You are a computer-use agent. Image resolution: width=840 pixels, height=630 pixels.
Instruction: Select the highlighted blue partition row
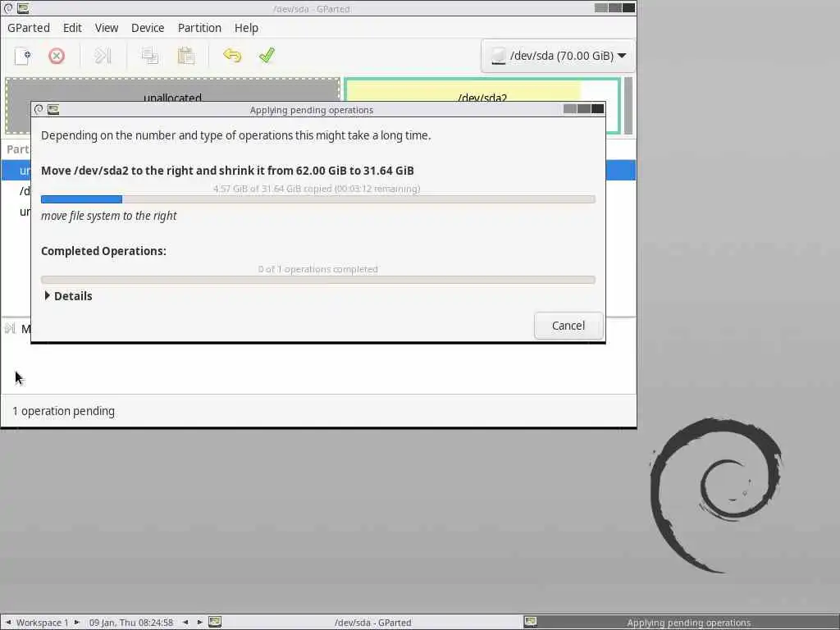[x=318, y=171]
